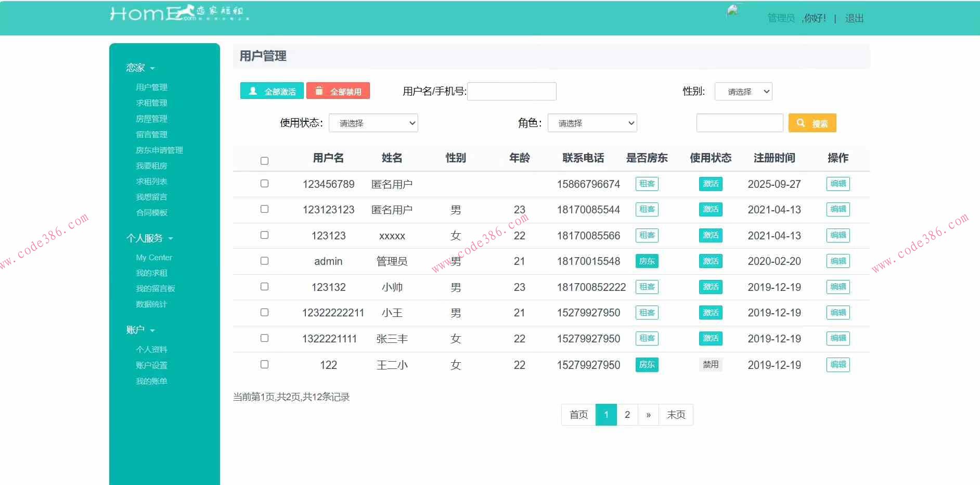
Task: Click the trash icon on 全部禁用 button
Action: (x=319, y=91)
